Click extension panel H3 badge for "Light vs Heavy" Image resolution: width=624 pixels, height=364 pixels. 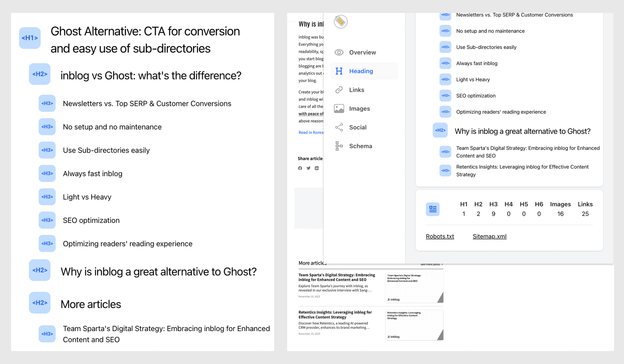pyautogui.click(x=445, y=80)
